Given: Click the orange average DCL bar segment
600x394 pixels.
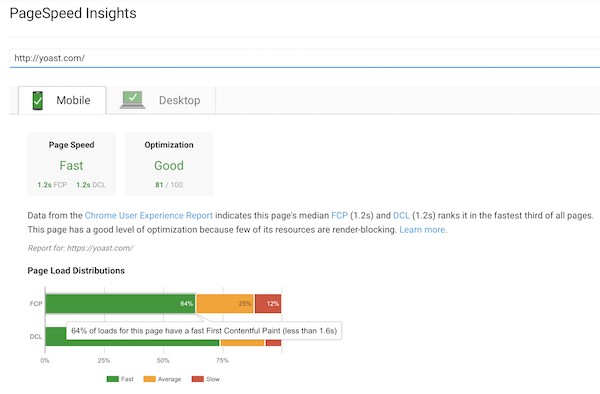Looking at the screenshot, I should [x=243, y=343].
